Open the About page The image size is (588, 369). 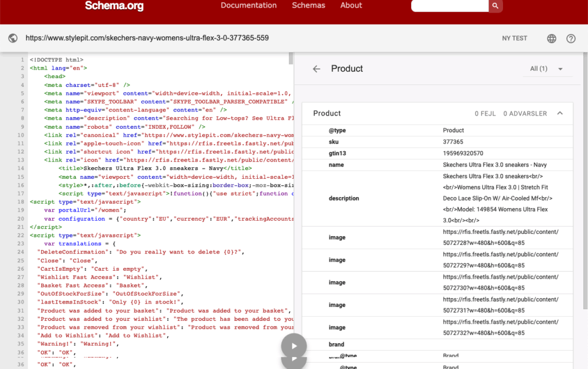pyautogui.click(x=351, y=6)
